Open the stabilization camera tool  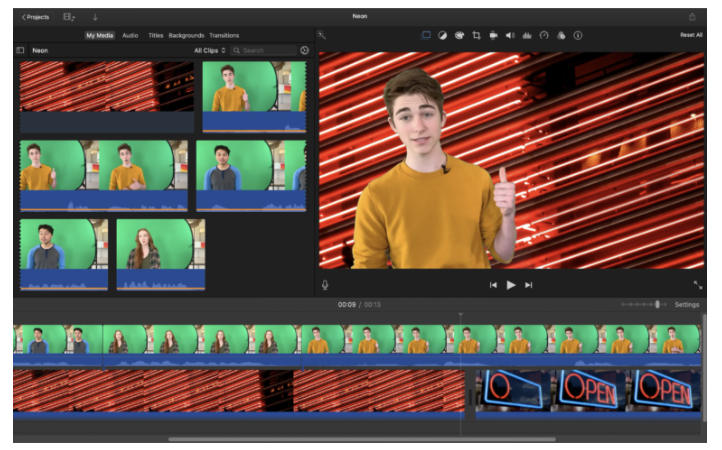(493, 35)
